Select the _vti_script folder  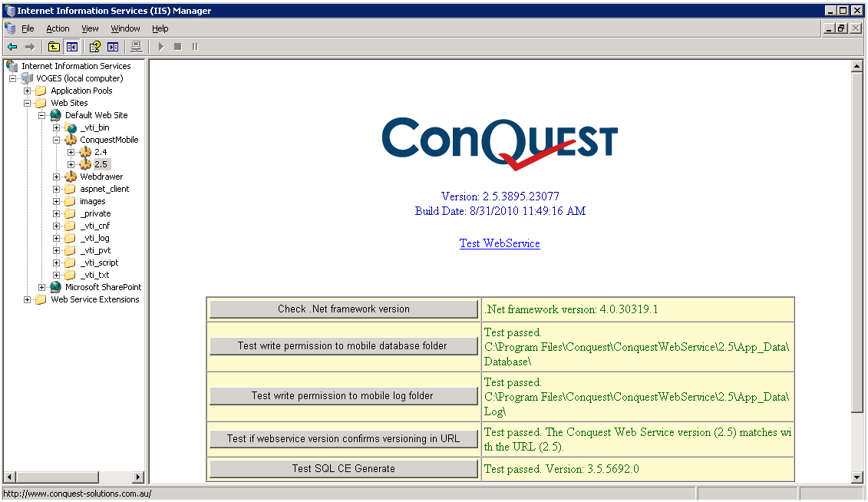(99, 263)
